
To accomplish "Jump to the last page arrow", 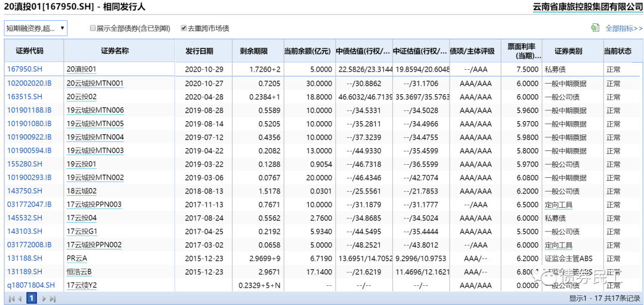I will (x=52, y=298).
